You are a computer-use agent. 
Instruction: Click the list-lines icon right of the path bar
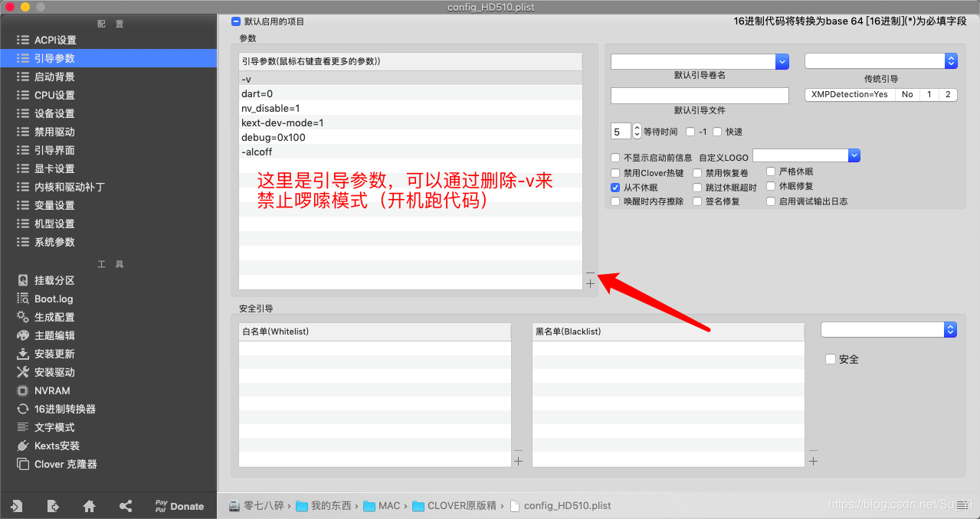tap(962, 506)
